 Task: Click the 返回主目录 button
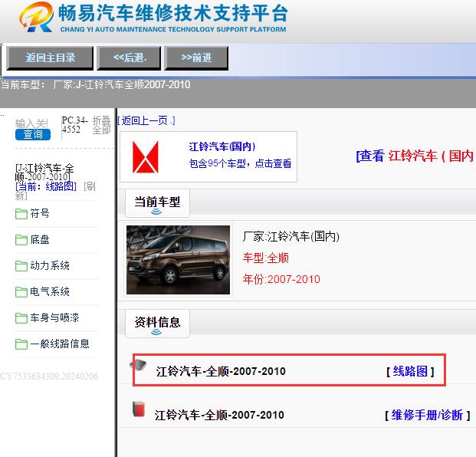(x=50, y=58)
